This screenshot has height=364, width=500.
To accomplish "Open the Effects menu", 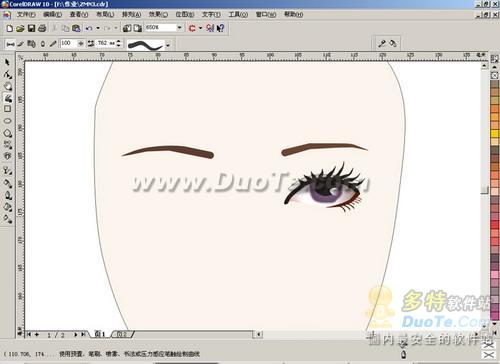I will [158, 15].
